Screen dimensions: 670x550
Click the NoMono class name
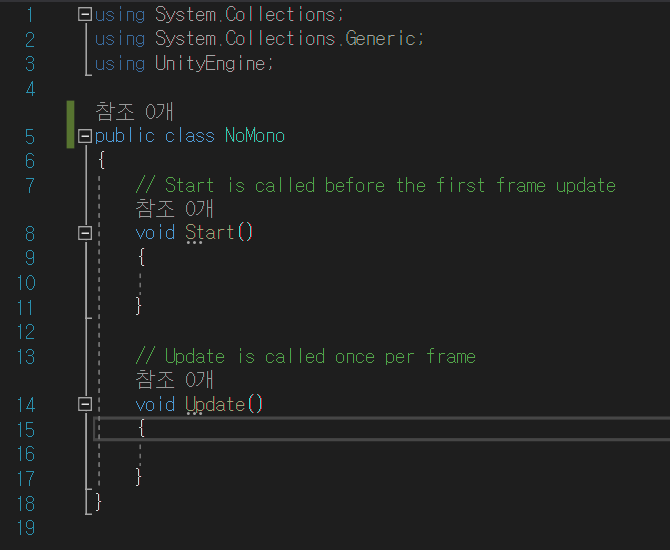point(255,136)
